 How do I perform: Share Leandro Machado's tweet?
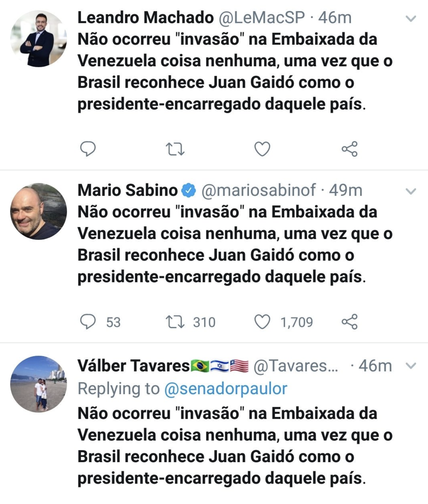(x=349, y=149)
